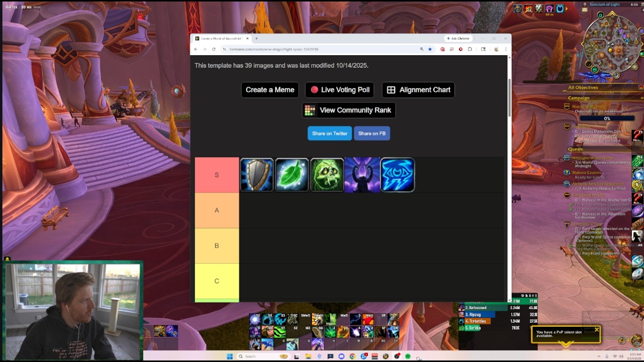Click the crossed swords buff icon
The image size is (644, 362).
tap(539, 9)
